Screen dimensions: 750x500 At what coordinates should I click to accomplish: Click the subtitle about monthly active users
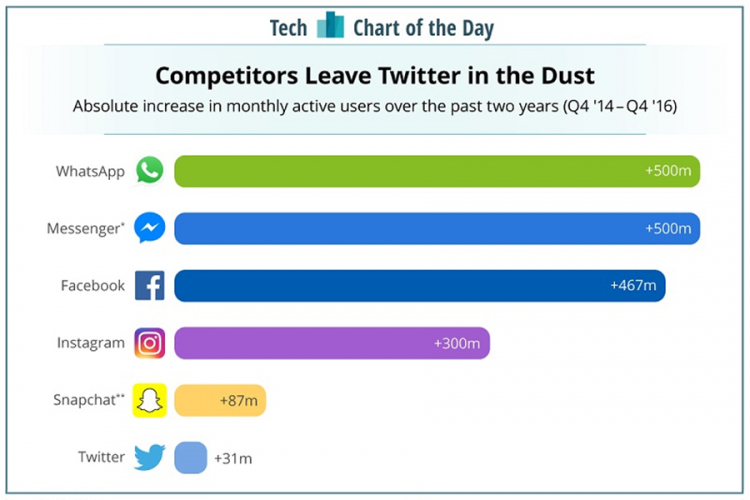[375, 106]
